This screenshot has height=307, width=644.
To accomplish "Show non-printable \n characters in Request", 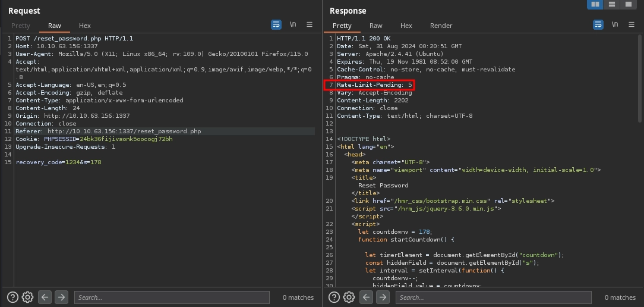I will (x=293, y=24).
